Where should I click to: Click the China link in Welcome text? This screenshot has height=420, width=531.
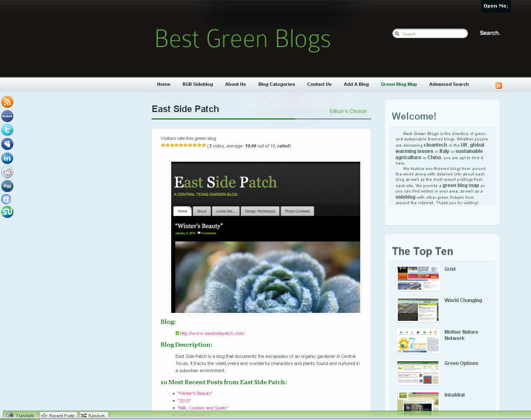pos(434,157)
